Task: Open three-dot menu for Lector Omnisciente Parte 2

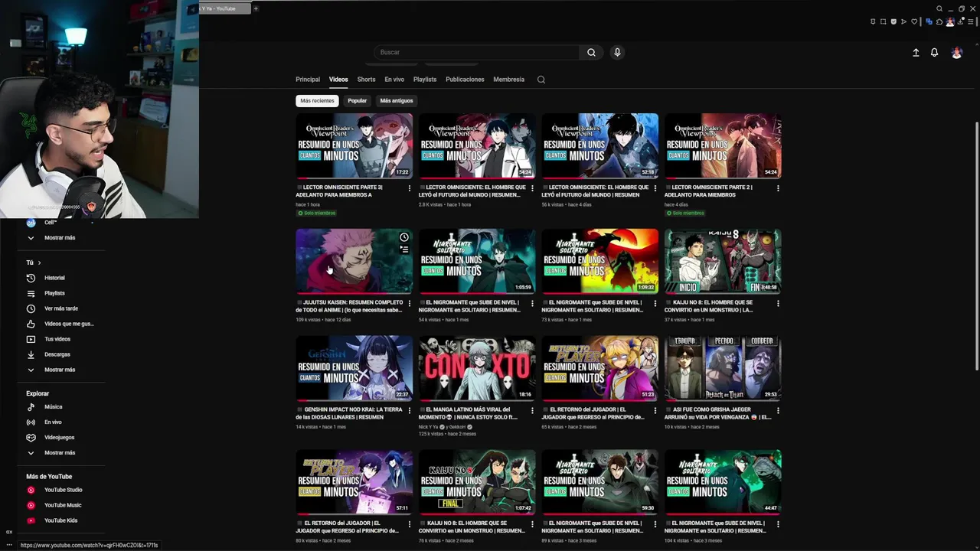Action: 778,188
